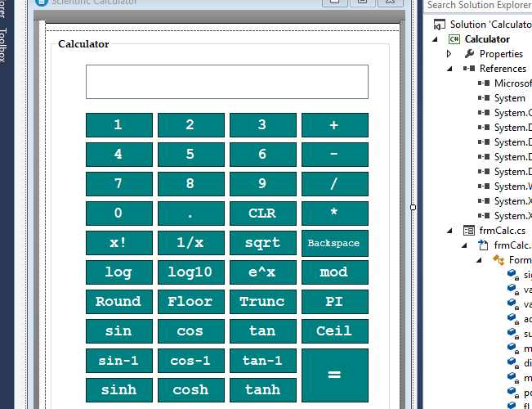This screenshot has width=532, height=409.
Task: Select the 8 digit button
Action: 191,184
